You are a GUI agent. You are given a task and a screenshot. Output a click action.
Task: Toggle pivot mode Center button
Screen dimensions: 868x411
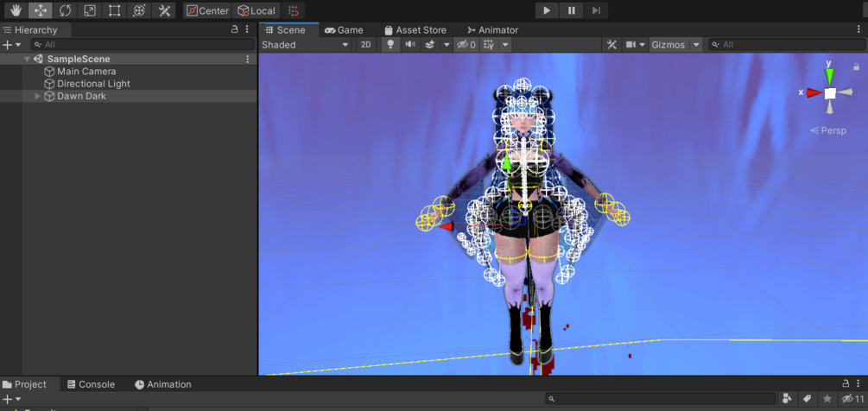tap(207, 10)
